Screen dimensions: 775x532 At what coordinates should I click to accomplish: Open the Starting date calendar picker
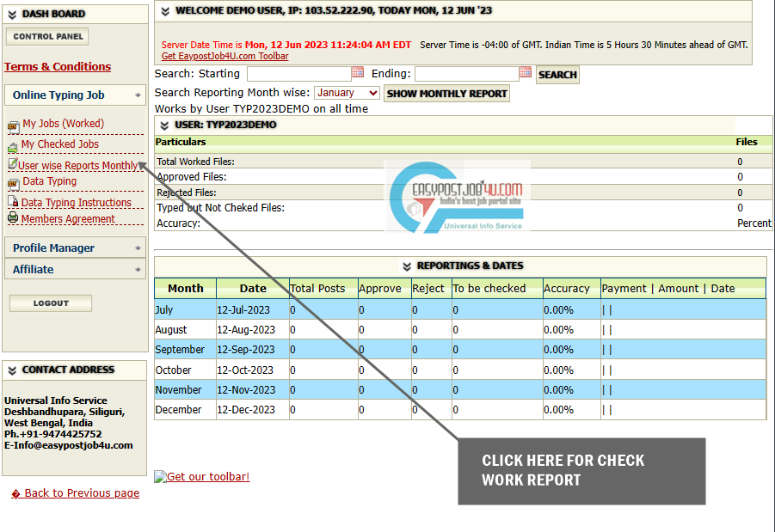coord(358,72)
